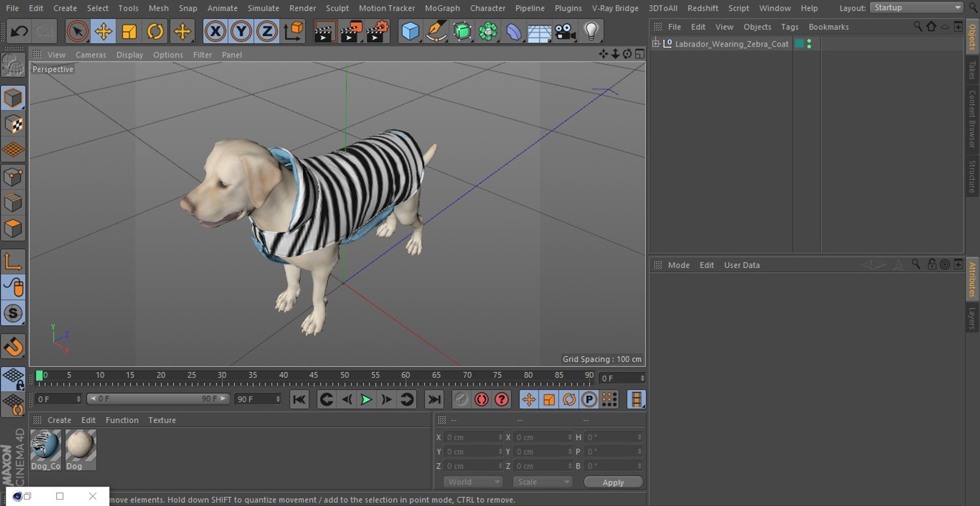Click the Apply button
Screen dimensions: 980x506
click(x=613, y=483)
